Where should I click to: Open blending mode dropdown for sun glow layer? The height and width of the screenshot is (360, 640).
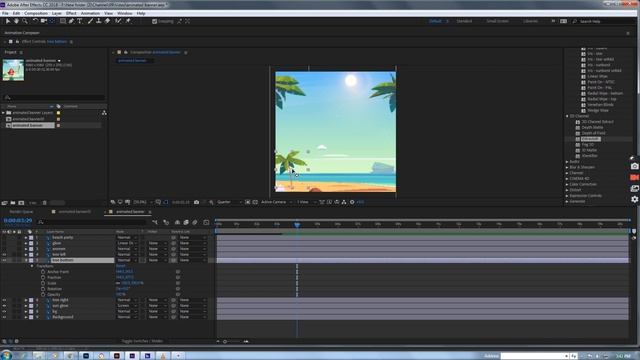click(x=127, y=306)
